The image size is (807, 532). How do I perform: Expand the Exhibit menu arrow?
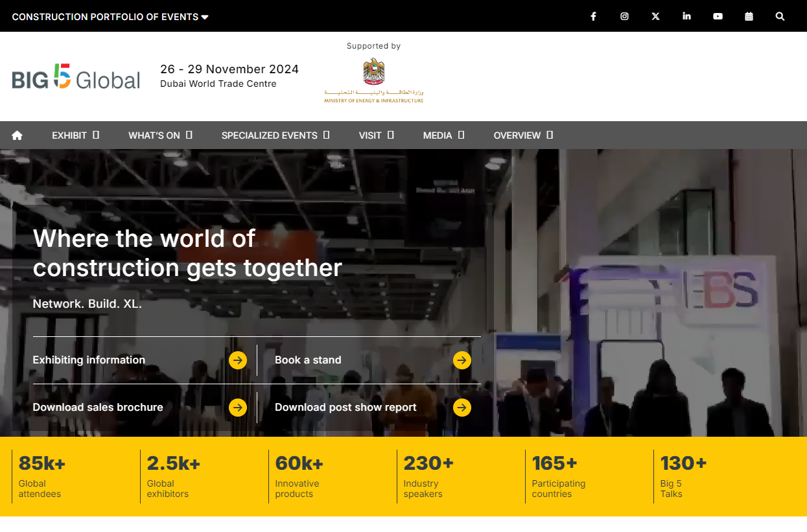coord(96,135)
